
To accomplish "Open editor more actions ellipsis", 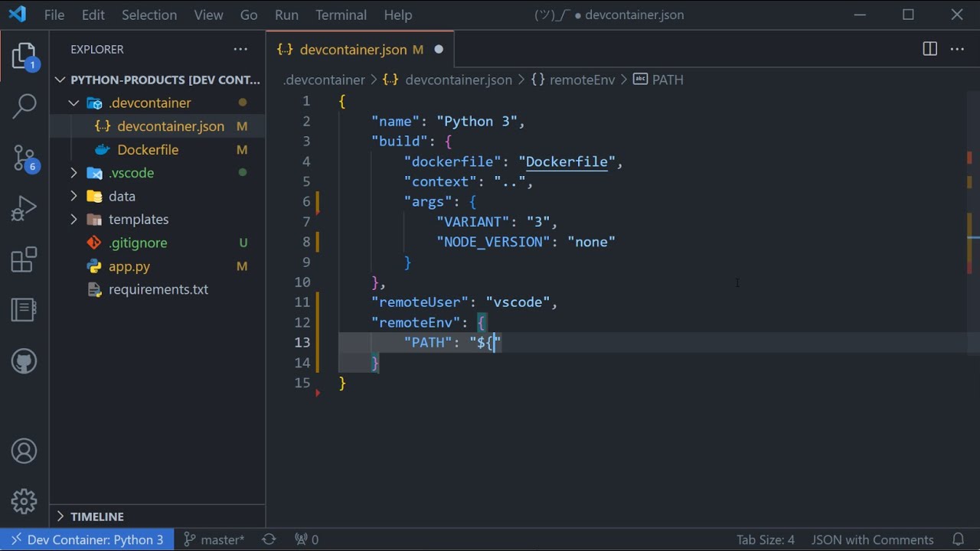I will [957, 49].
